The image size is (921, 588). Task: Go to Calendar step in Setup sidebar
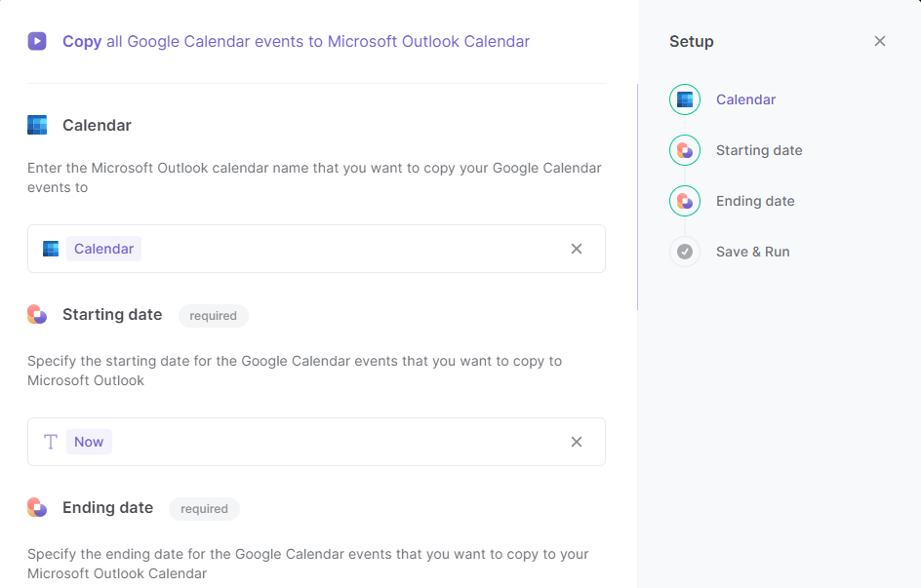click(745, 99)
